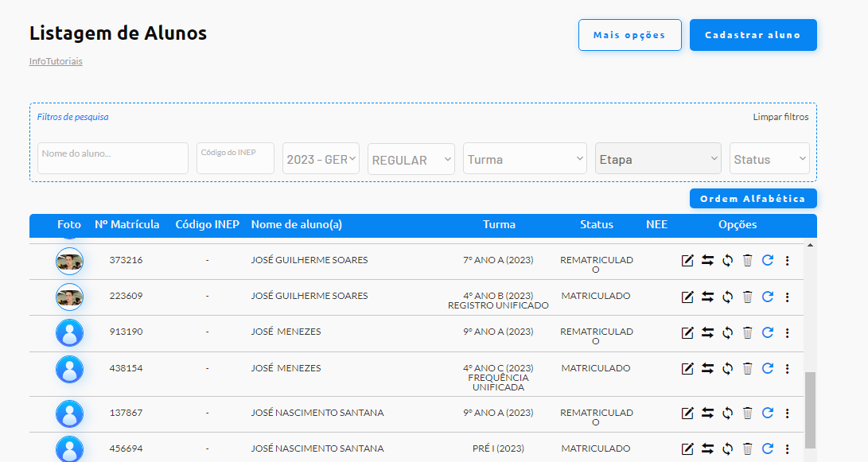This screenshot has width=868, height=462.
Task: Edit student with matrícula 913190
Action: (x=687, y=333)
